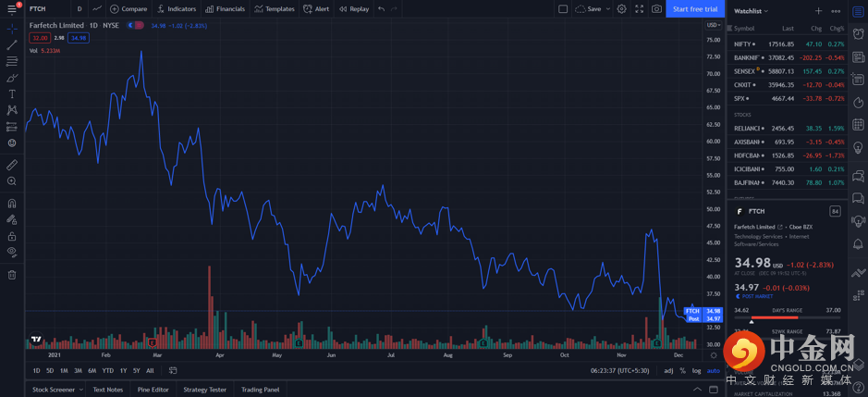This screenshot has height=397, width=868.
Task: Open the Text Notes tab
Action: tap(108, 390)
